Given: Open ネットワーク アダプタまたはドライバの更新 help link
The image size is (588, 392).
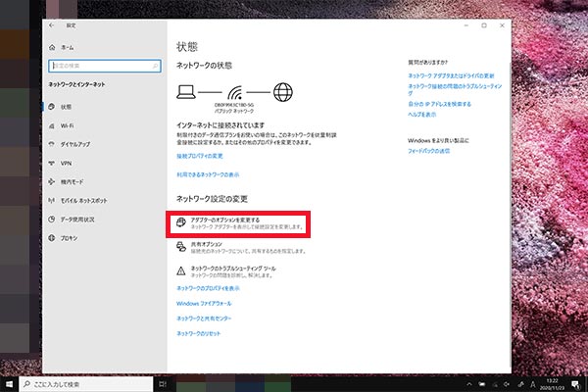Looking at the screenshot, I should 451,75.
